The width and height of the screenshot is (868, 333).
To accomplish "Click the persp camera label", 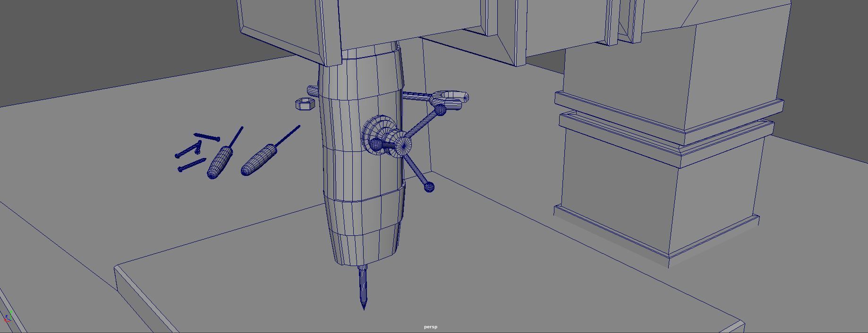I will (431, 327).
